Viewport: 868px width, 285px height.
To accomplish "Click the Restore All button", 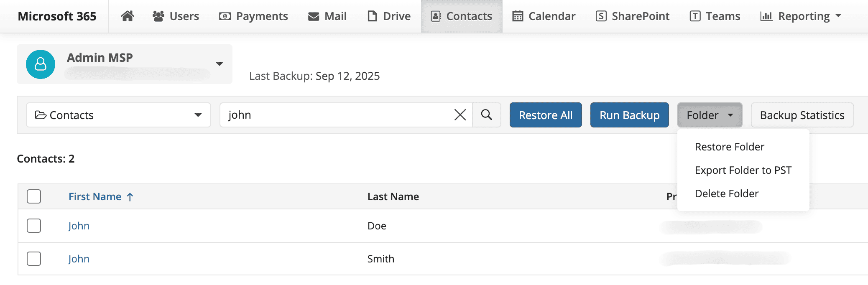I will [546, 115].
